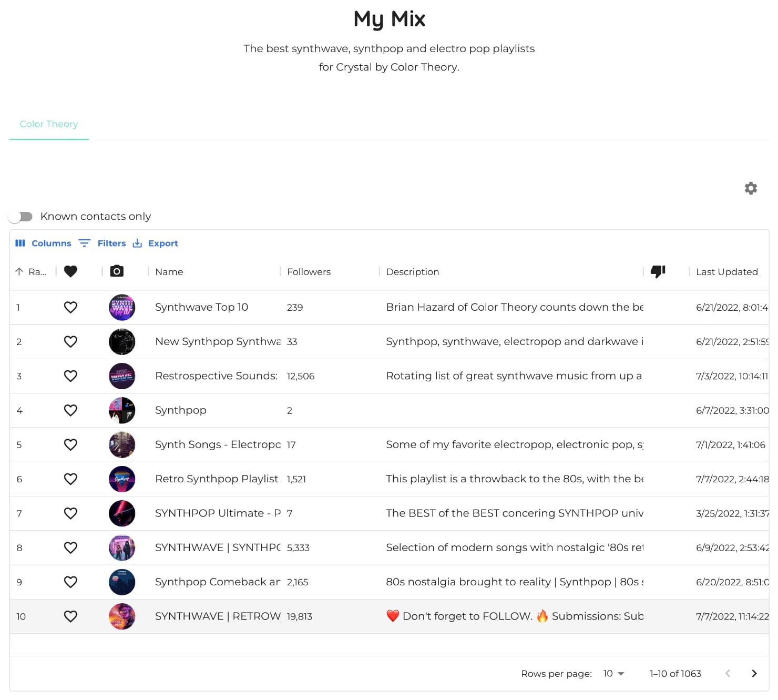Open the Rows per page dropdown
This screenshot has height=700, width=778.
click(613, 674)
